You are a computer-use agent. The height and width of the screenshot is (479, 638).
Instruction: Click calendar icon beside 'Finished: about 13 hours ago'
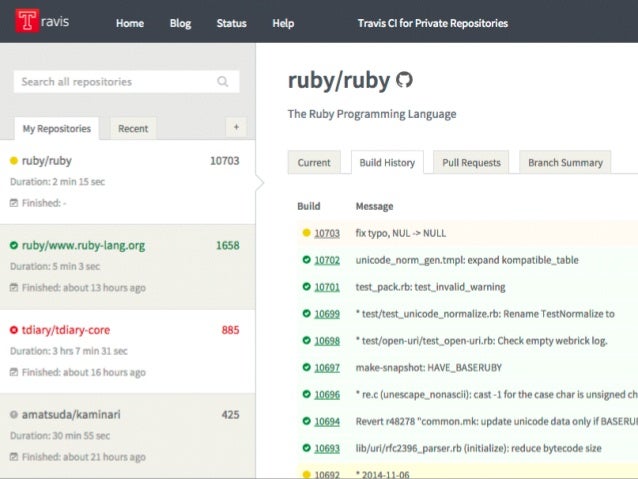(14, 288)
